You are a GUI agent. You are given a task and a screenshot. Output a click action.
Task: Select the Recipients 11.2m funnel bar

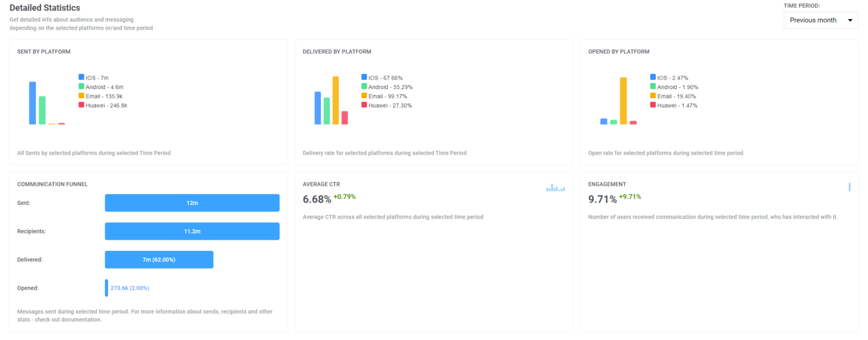(192, 231)
